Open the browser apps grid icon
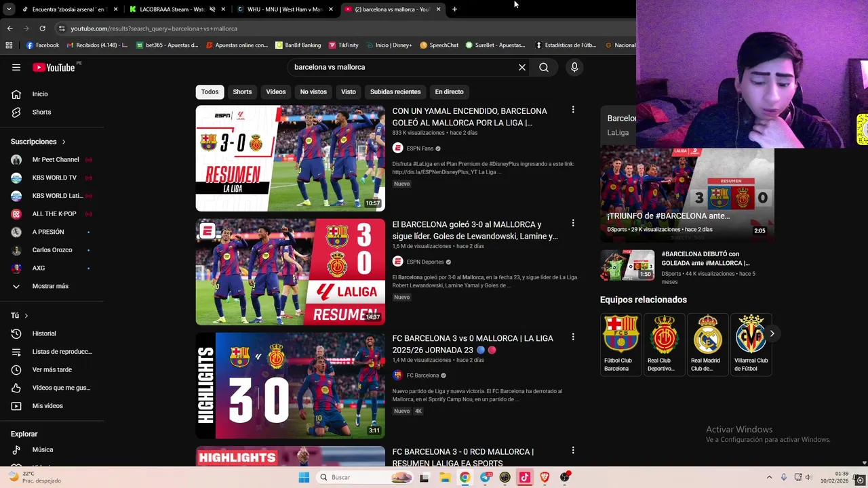This screenshot has width=868, height=488. coord(9,45)
